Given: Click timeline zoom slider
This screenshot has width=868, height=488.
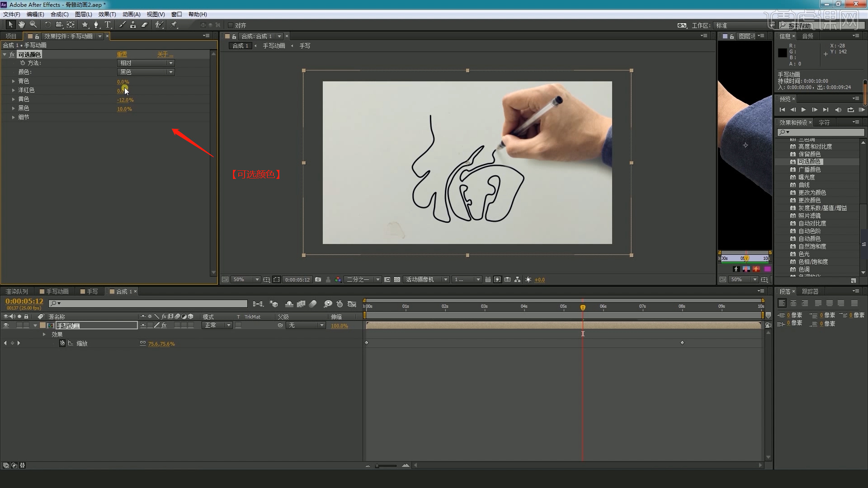Looking at the screenshot, I should coord(387,465).
